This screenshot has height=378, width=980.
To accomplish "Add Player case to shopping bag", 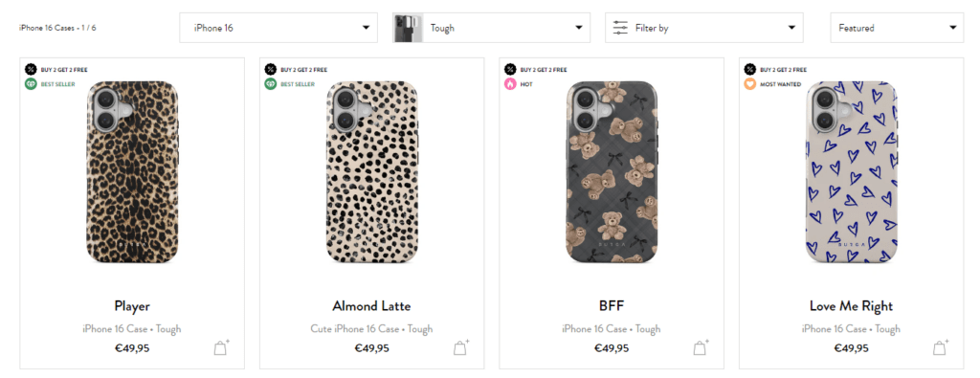I will tap(222, 347).
